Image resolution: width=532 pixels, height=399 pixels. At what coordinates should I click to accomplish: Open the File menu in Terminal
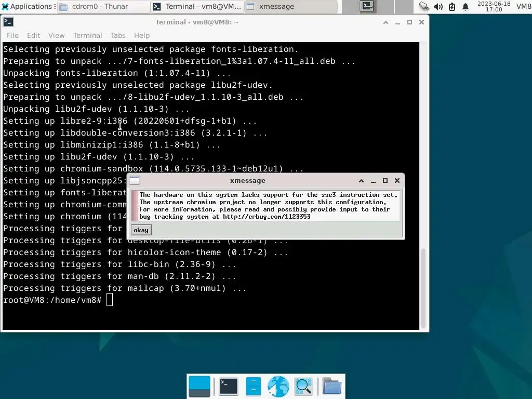[12, 35]
